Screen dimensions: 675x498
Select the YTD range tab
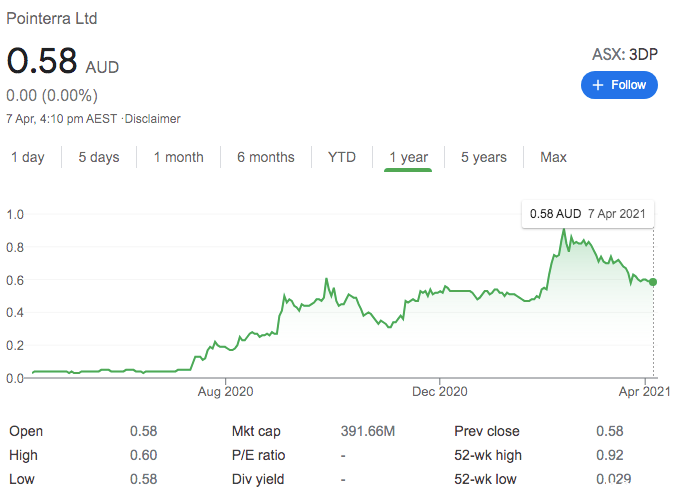(342, 157)
